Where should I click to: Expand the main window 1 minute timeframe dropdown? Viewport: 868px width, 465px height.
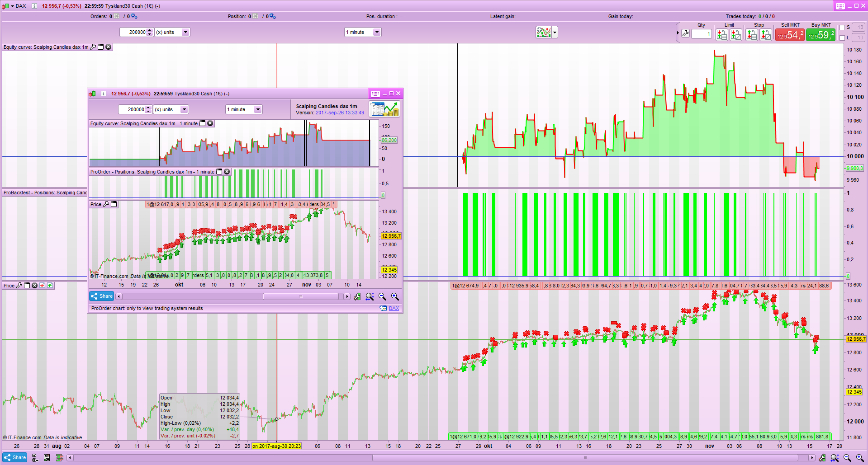coord(377,32)
